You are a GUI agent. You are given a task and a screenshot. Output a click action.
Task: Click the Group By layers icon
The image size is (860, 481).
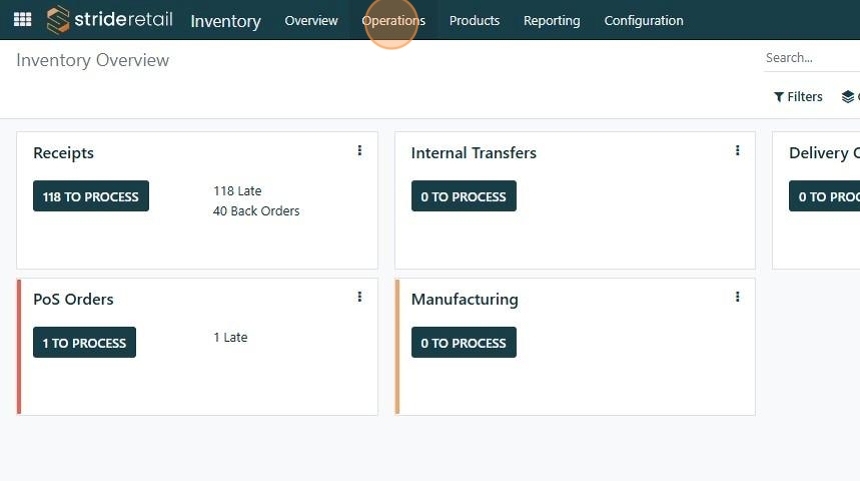(848, 97)
